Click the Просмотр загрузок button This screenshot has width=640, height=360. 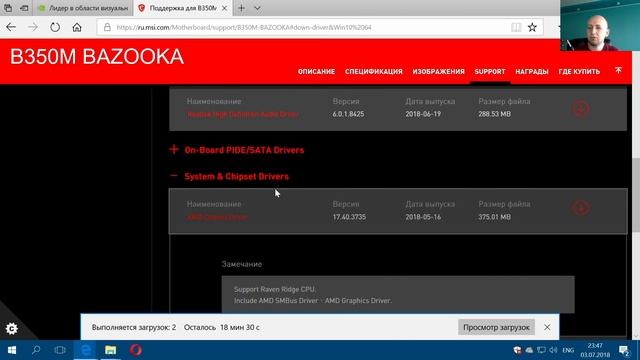click(x=496, y=327)
